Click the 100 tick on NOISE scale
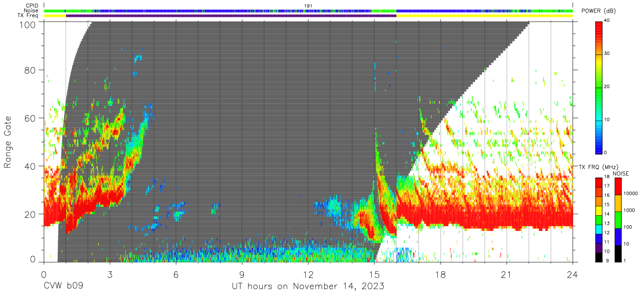 point(627,227)
